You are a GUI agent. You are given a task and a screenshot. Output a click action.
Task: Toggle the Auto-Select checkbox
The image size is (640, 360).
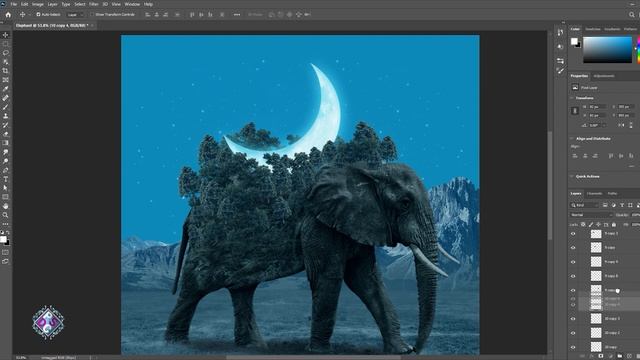click(x=38, y=14)
